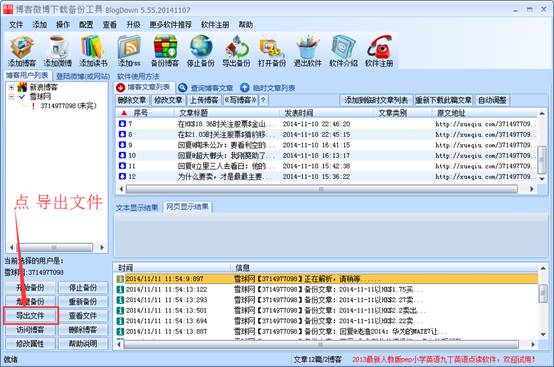The width and height of the screenshot is (554, 367).
Task: Click the check mark beside 雪球网
Action: pyautogui.click(x=22, y=96)
